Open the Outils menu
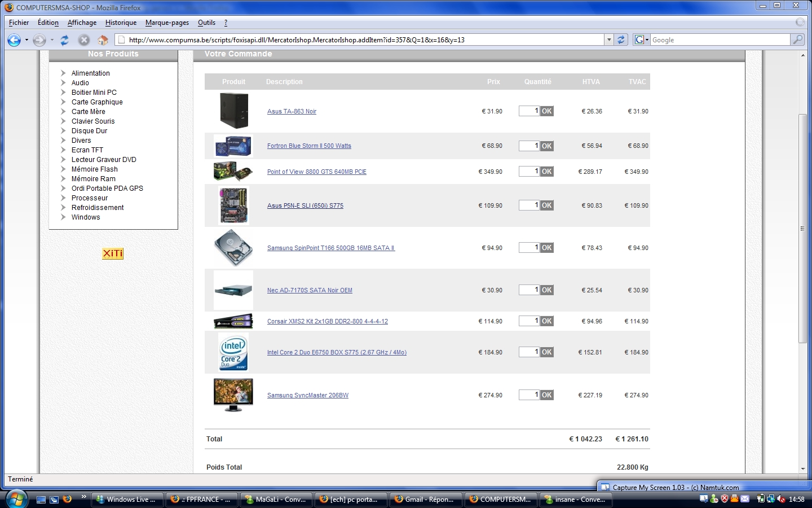This screenshot has height=508, width=812. click(206, 23)
